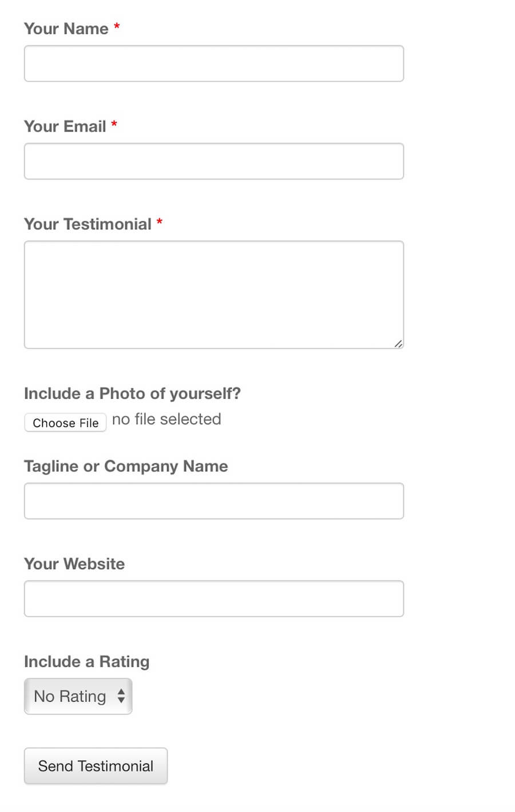Click the red asterisk after Your Testimonial
515x812 pixels.
160,222
